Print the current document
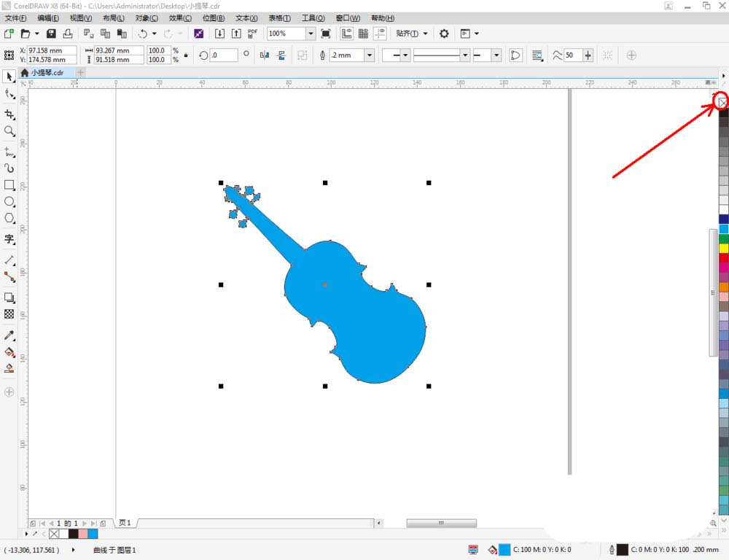 pyautogui.click(x=68, y=34)
